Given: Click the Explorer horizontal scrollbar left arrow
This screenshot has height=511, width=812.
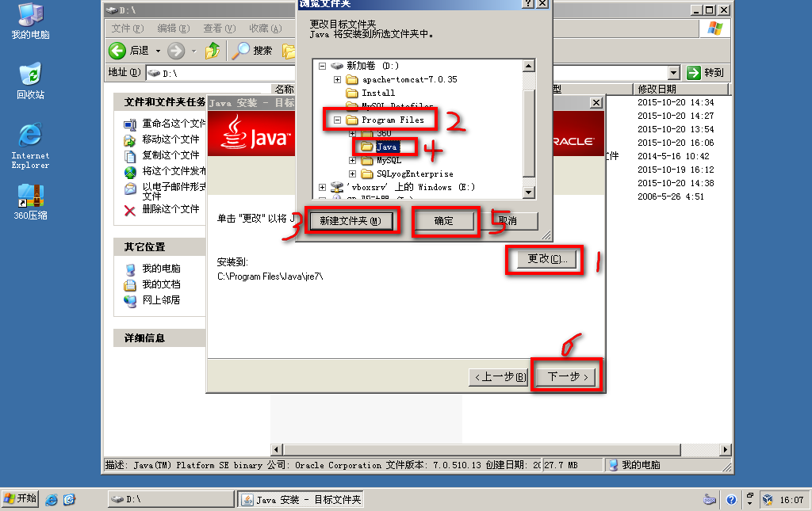Looking at the screenshot, I should [277, 449].
